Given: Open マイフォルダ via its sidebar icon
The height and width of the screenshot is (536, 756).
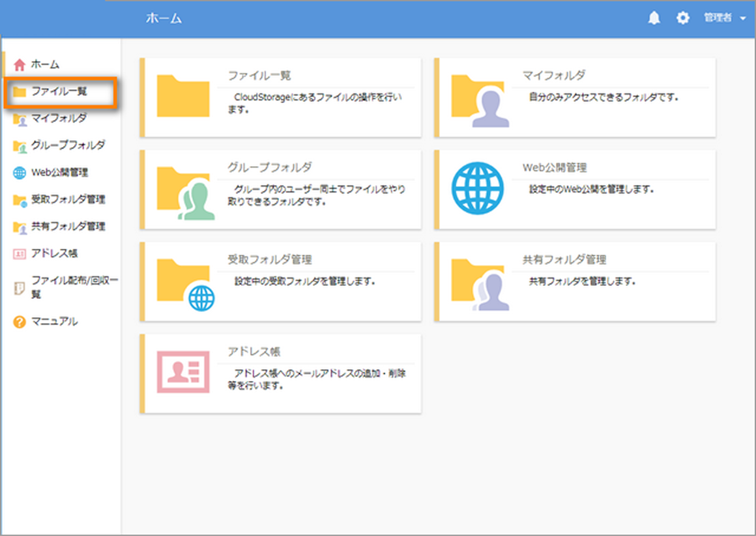Looking at the screenshot, I should (20, 119).
